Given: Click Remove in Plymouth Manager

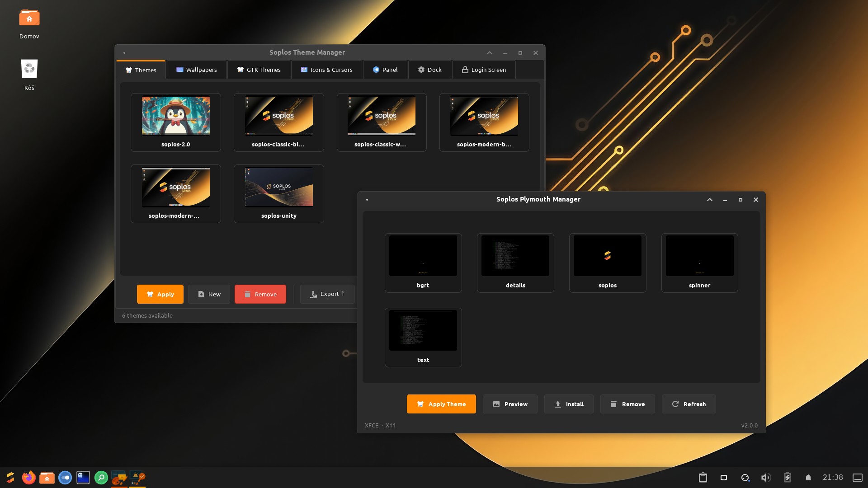Looking at the screenshot, I should point(627,404).
